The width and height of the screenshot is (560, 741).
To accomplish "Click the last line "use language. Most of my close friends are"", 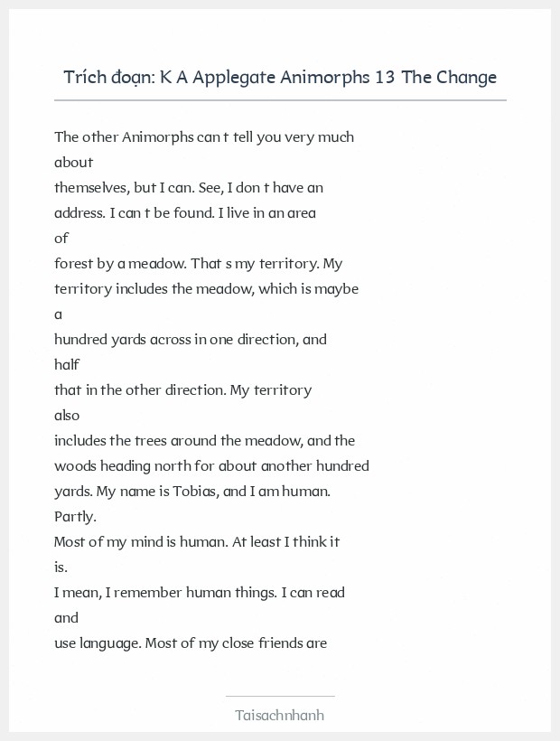I will click(x=190, y=643).
